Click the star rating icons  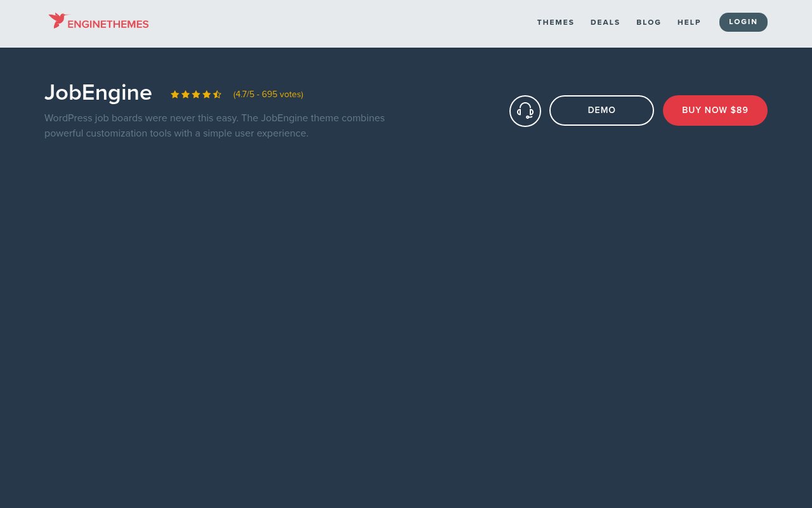point(196,95)
